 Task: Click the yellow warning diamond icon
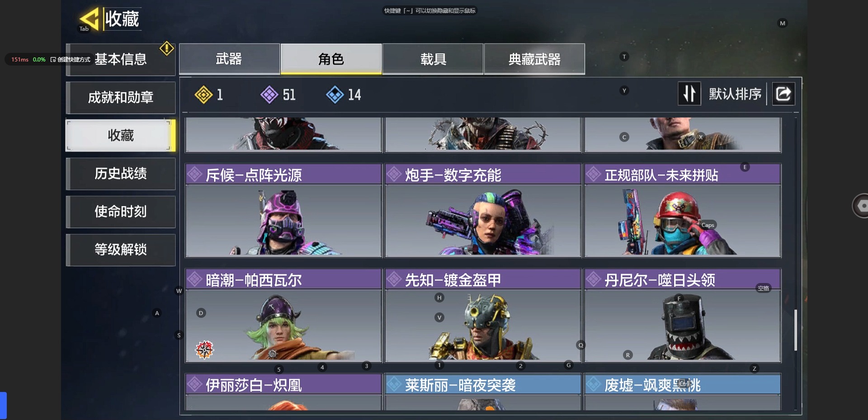click(x=166, y=48)
